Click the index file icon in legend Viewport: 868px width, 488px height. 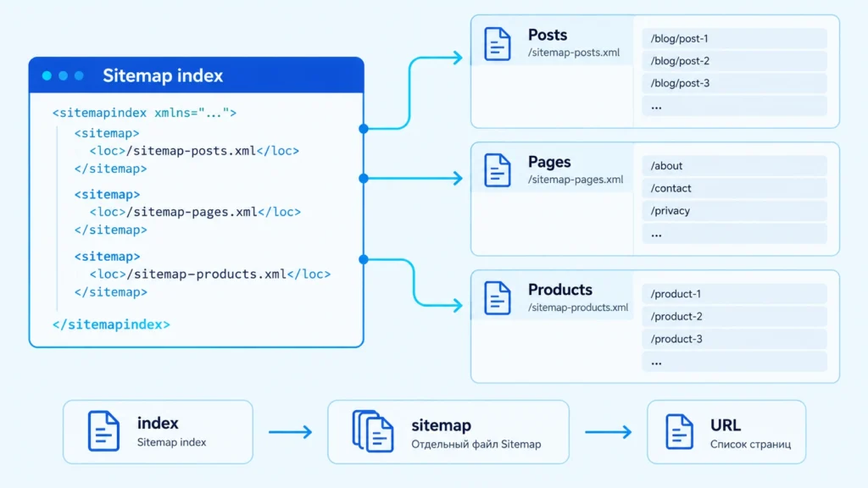pyautogui.click(x=103, y=431)
